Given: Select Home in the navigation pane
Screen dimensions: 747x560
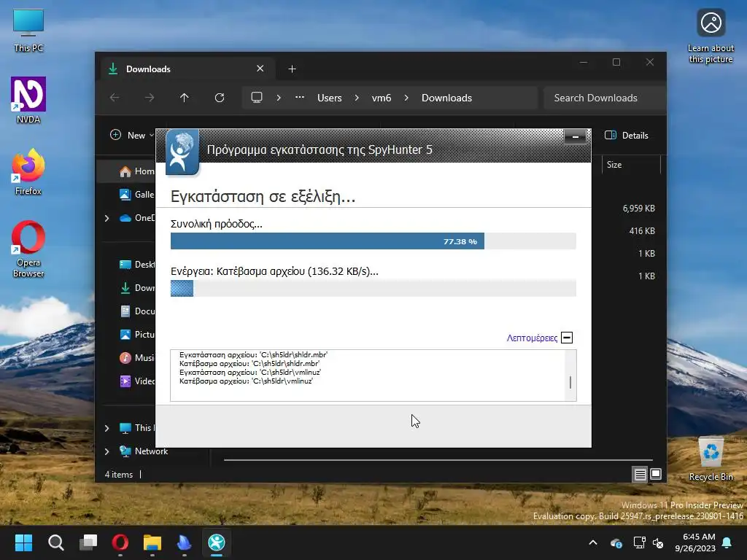Looking at the screenshot, I should click(136, 171).
